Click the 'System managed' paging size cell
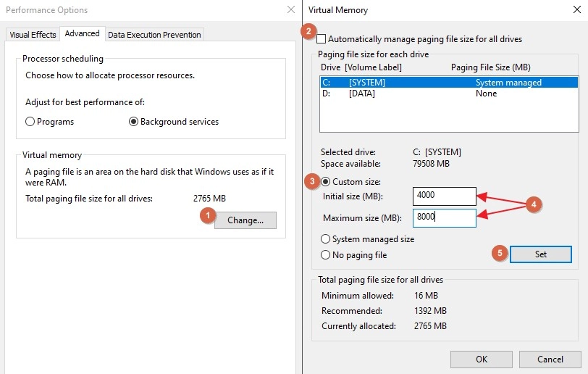Screen dimensions: 588x374 point(508,83)
